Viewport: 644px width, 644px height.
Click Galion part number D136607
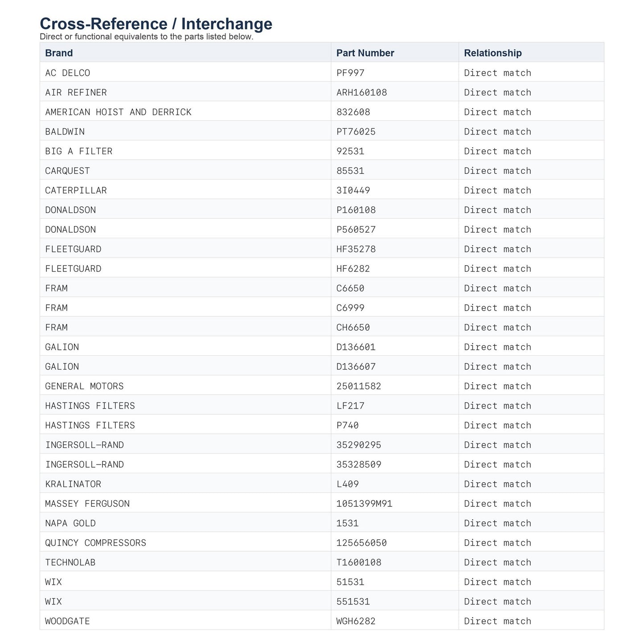[356, 367]
